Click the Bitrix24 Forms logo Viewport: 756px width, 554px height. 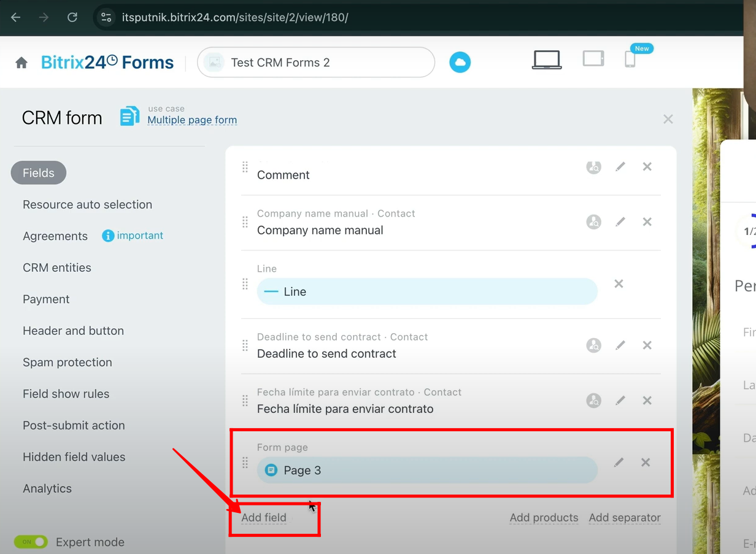click(x=107, y=63)
